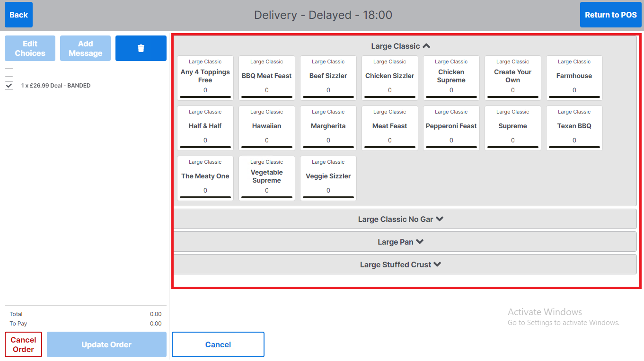Click the trash delete icon button
The width and height of the screenshot is (644, 361).
(x=141, y=48)
